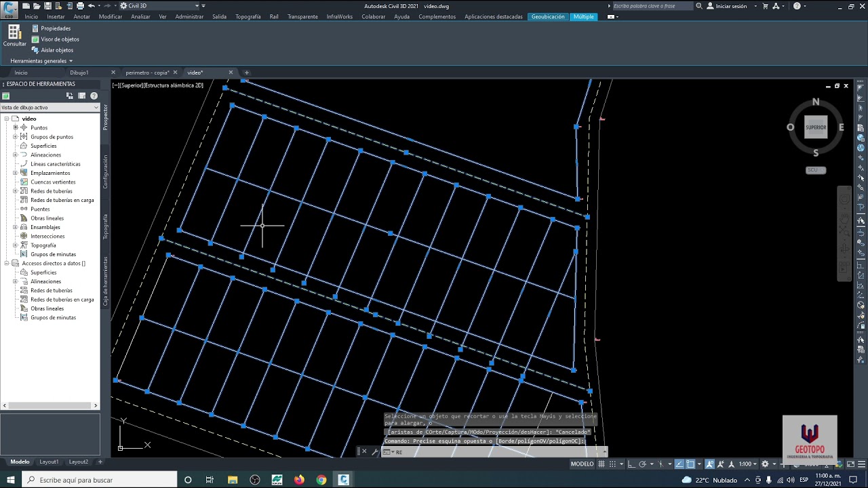
Task: Click the SUPERIOR face on the ViewCube
Action: click(x=816, y=127)
